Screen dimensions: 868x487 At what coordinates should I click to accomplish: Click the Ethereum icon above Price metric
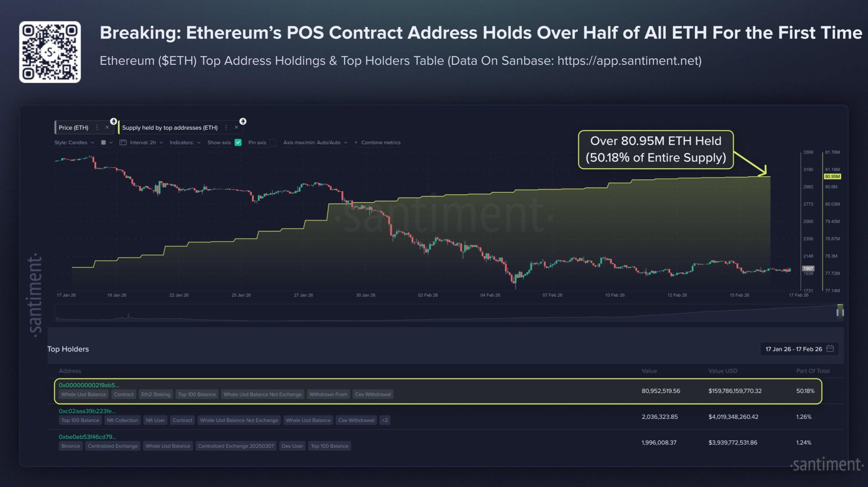coord(114,121)
